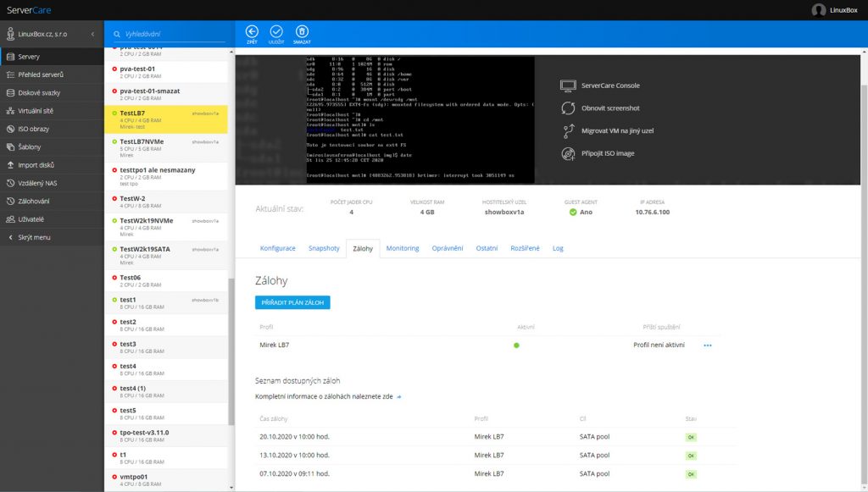Click the ServerCare logo

(29, 10)
